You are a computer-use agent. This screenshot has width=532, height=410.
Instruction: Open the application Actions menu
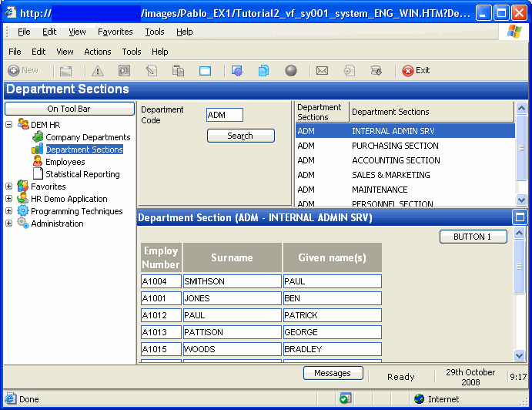point(98,52)
